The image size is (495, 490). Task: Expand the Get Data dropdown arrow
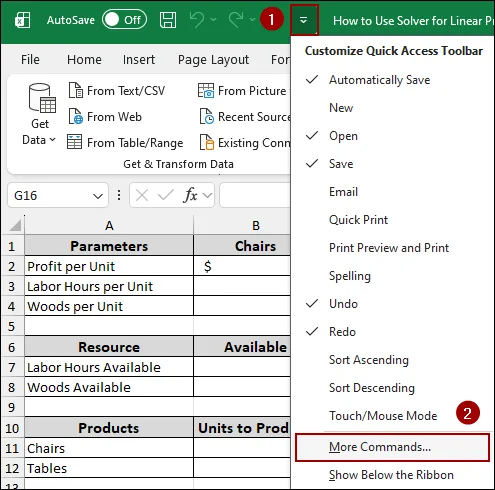53,140
